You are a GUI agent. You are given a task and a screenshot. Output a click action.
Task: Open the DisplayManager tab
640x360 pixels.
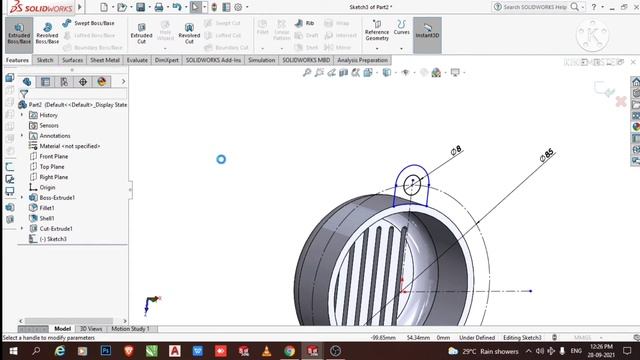[102, 82]
